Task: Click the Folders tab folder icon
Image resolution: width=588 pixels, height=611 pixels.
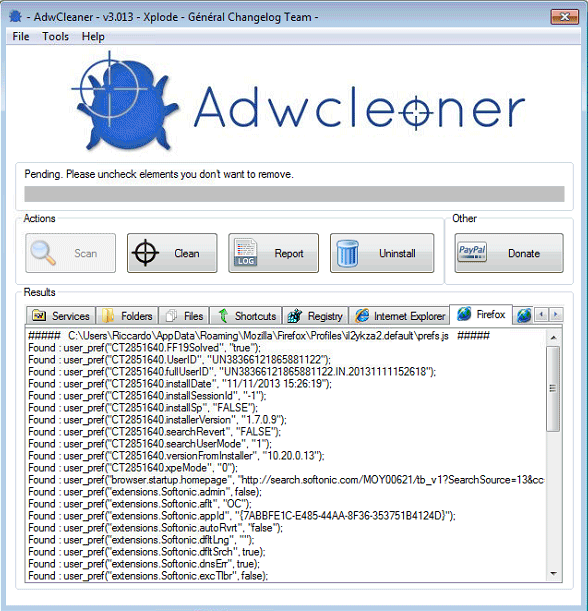Action: coord(108,316)
